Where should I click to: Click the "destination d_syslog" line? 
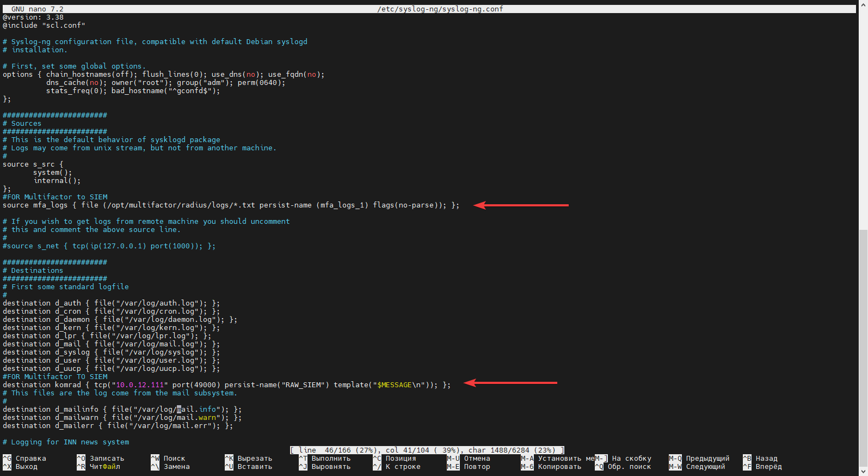tap(112, 352)
